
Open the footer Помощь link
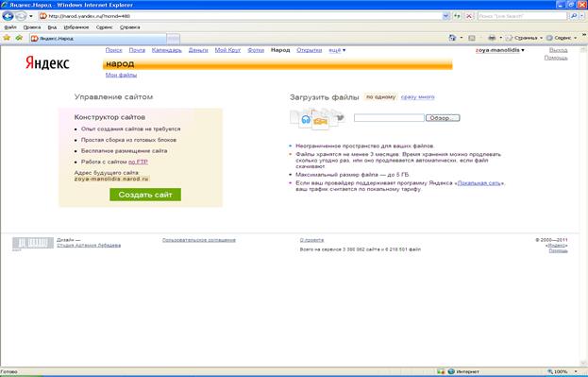point(558,250)
